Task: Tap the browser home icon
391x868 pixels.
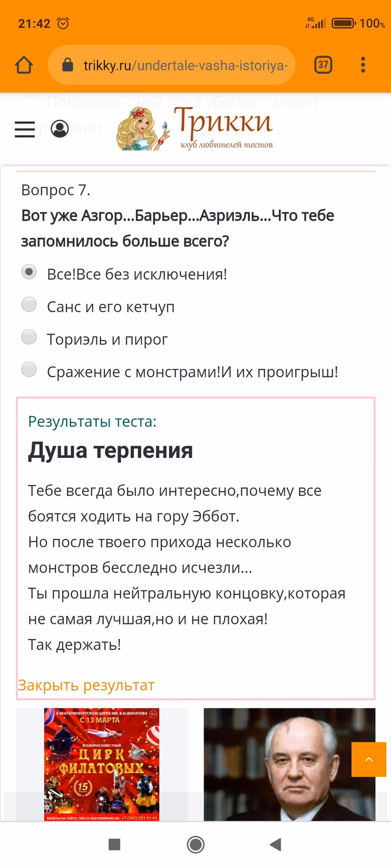Action: coord(24,65)
